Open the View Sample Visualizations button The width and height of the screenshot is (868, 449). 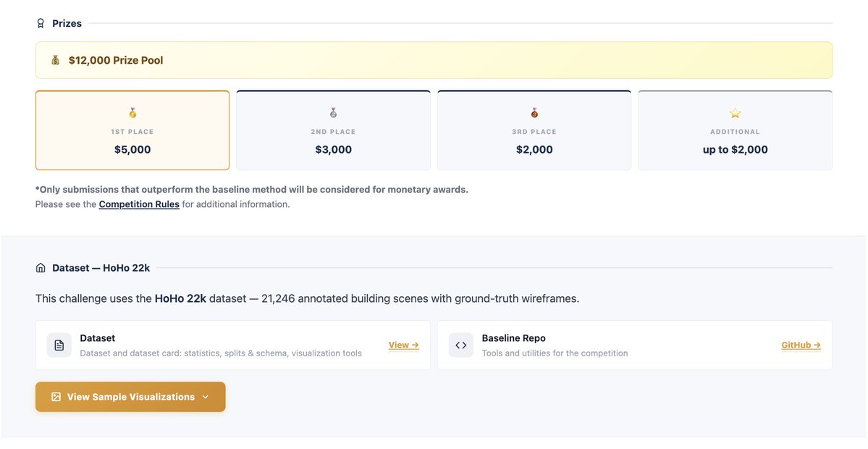pos(130,397)
